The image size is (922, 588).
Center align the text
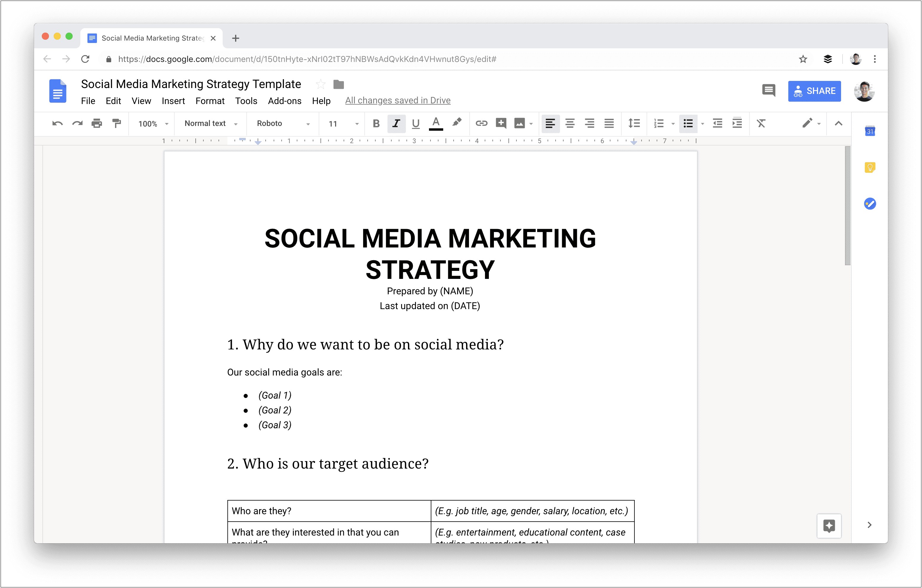pos(570,123)
